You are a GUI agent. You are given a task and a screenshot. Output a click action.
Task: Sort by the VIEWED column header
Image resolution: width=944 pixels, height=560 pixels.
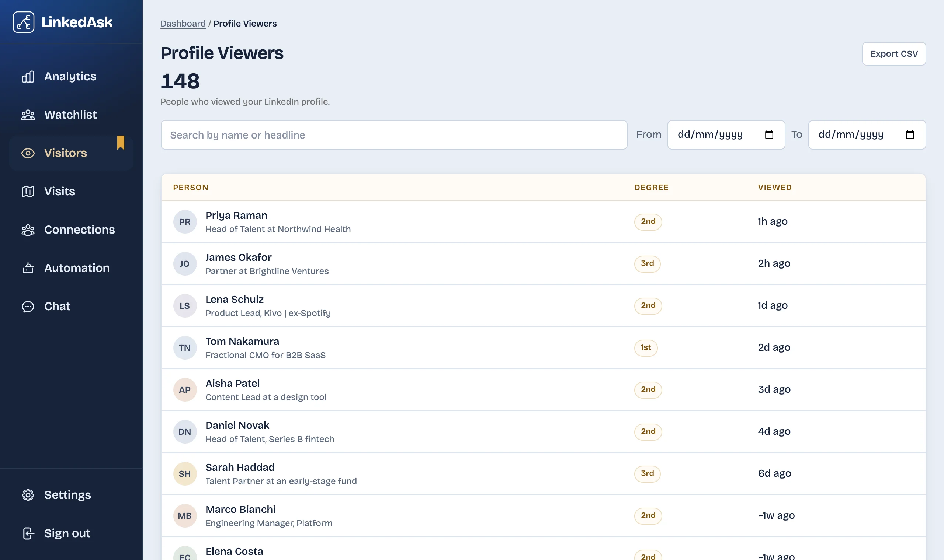tap(775, 188)
